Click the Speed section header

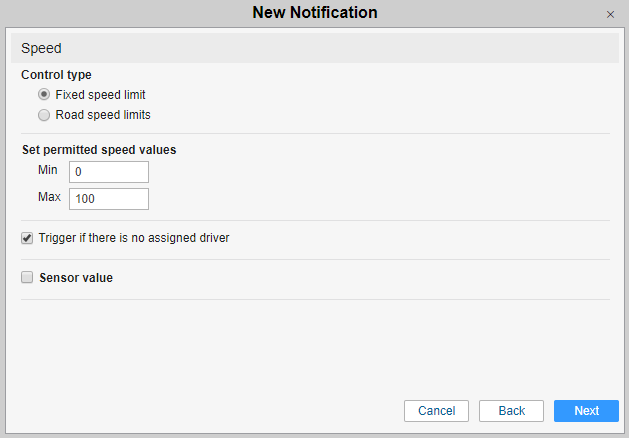41,48
